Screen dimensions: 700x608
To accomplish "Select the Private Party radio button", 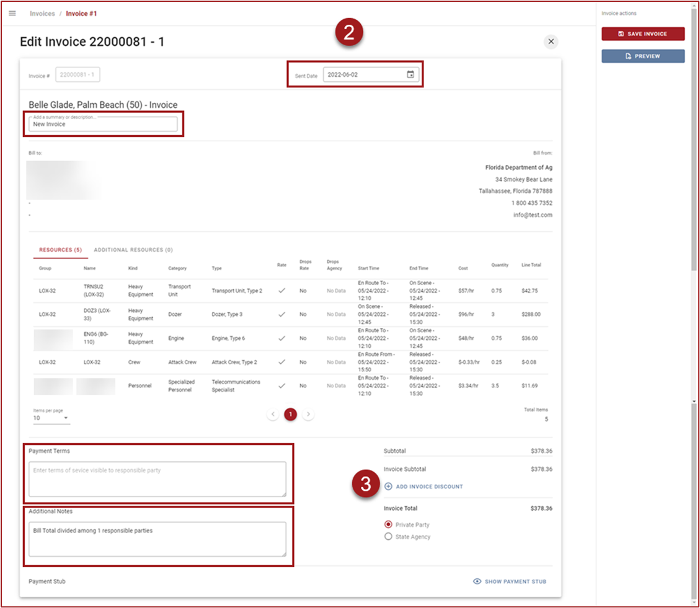I will pyautogui.click(x=388, y=525).
